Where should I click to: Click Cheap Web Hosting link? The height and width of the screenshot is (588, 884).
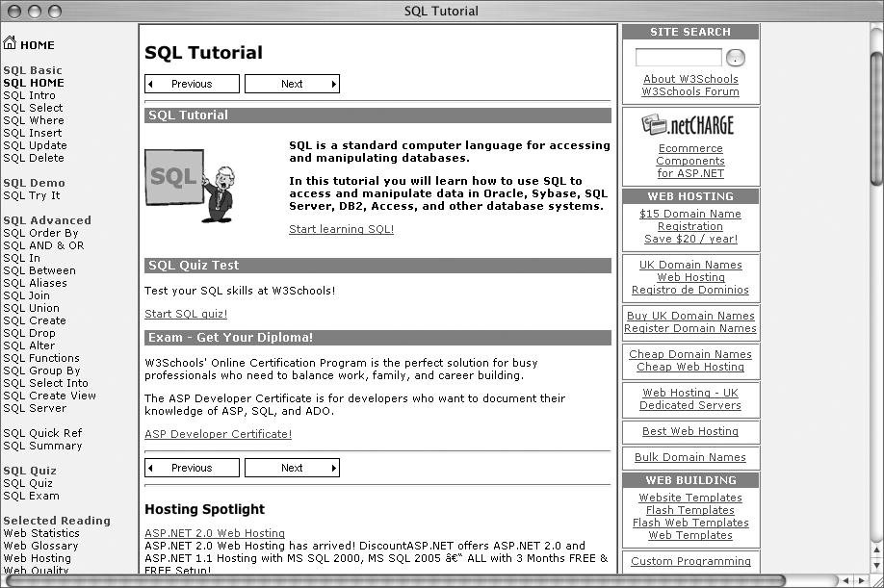pyautogui.click(x=690, y=367)
